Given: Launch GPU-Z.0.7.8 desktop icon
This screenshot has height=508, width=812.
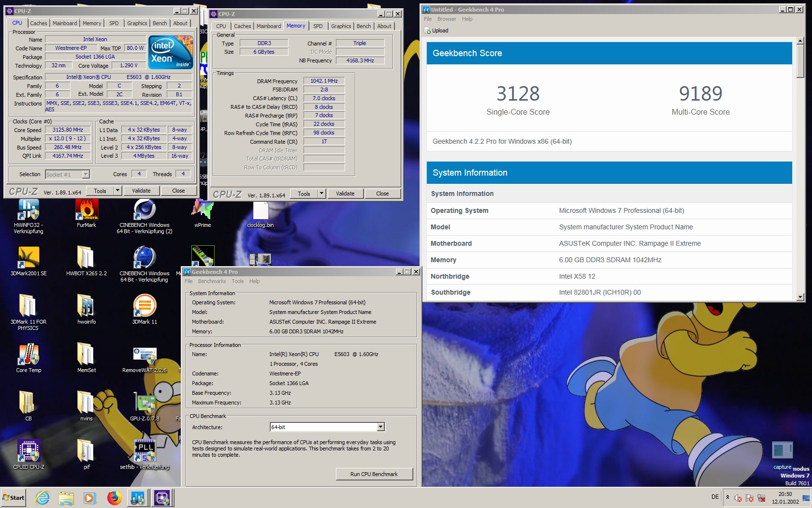Looking at the screenshot, I should pos(145,407).
